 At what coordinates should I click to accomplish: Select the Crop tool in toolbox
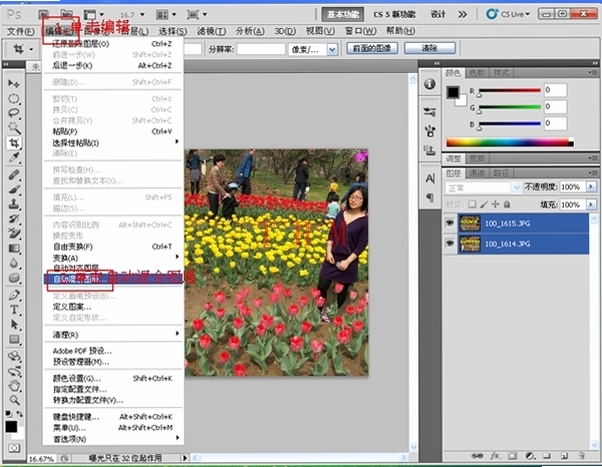[14, 143]
